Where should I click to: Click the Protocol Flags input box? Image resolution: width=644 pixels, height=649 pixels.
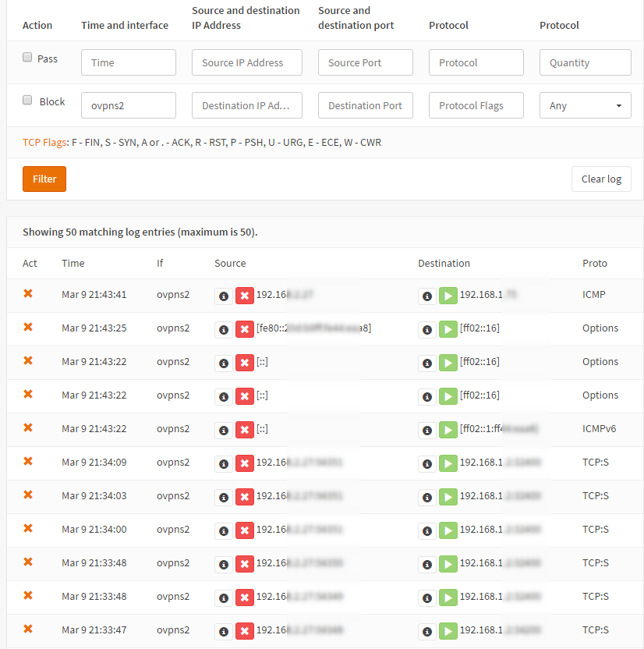point(476,105)
